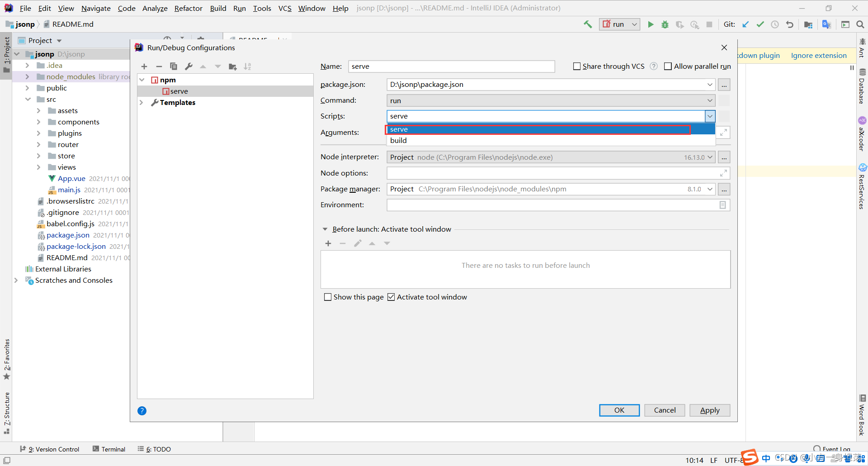Open the Refactor menu
Image resolution: width=868 pixels, height=466 pixels.
pos(189,8)
